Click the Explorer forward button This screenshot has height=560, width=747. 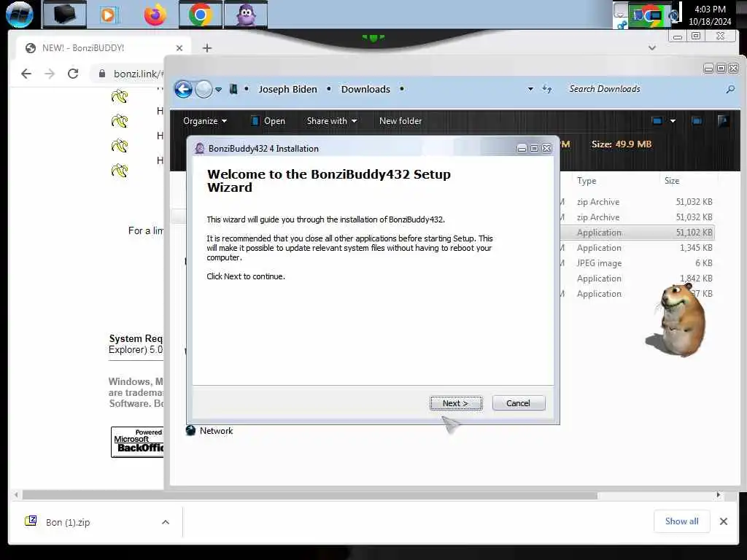click(x=204, y=89)
